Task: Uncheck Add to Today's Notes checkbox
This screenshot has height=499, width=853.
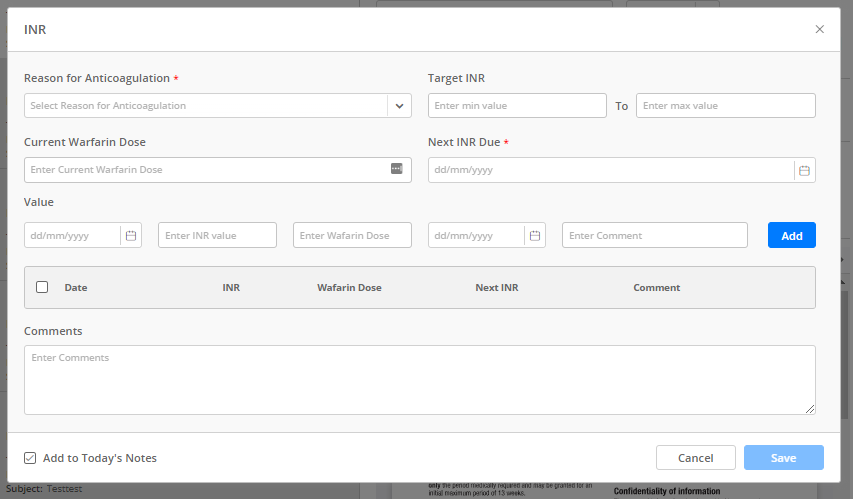Action: tap(30, 458)
